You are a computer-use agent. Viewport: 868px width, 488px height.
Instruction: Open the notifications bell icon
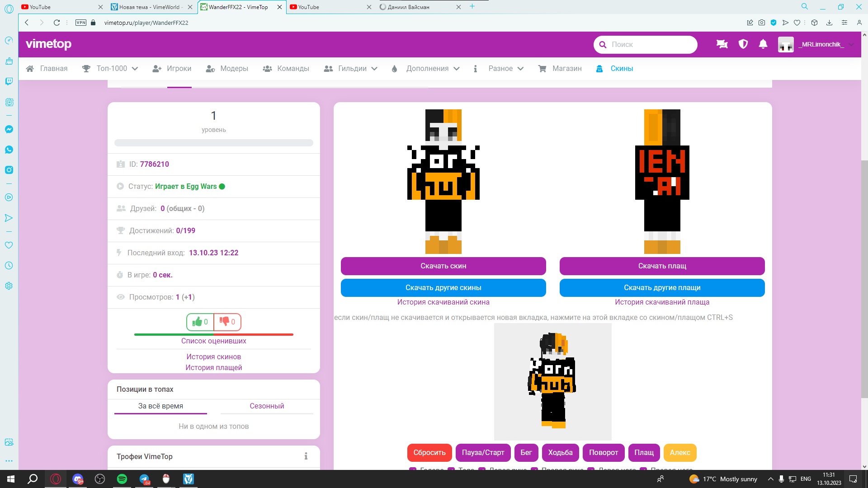tap(763, 44)
